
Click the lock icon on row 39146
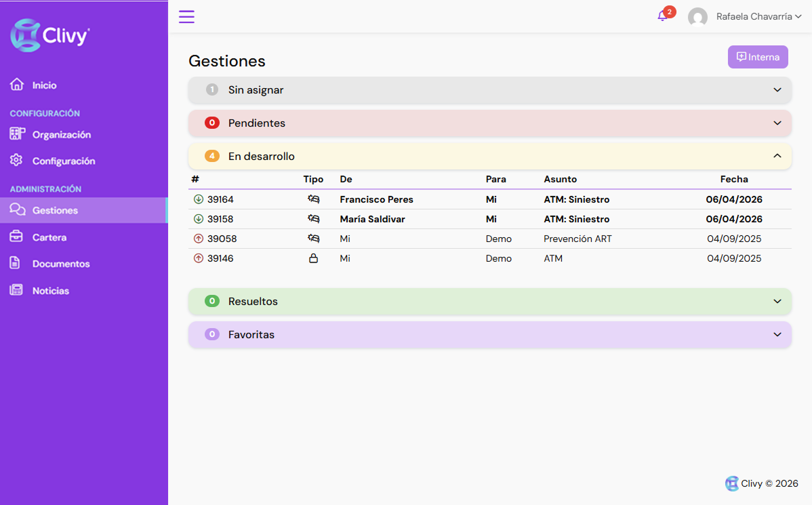tap(313, 258)
